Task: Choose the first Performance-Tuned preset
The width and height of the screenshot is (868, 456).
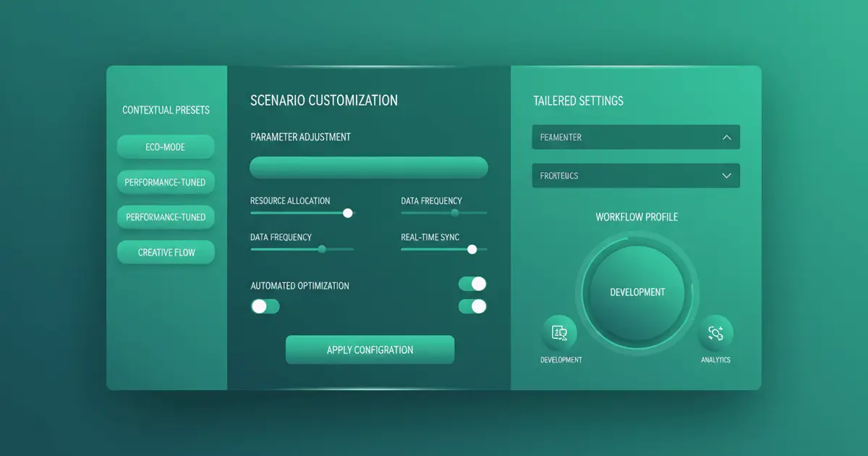Action: [166, 182]
